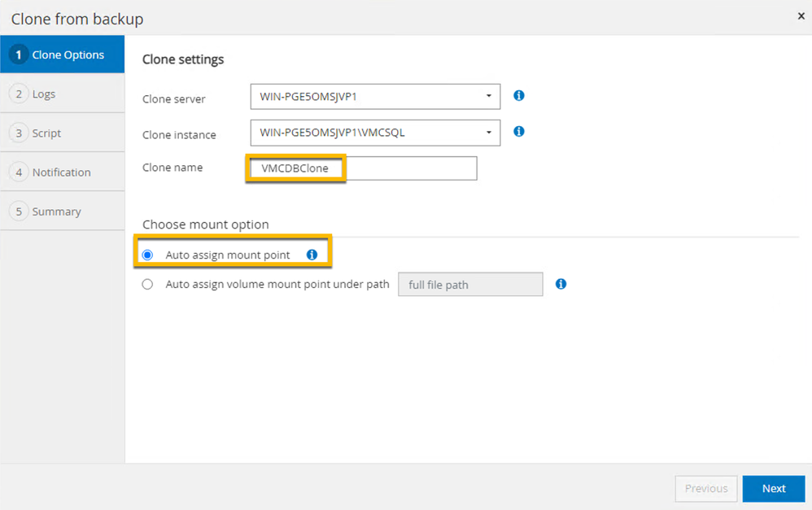Viewport: 812px width, 510px height.
Task: Expand the Clone instance dropdown
Action: coord(375,132)
